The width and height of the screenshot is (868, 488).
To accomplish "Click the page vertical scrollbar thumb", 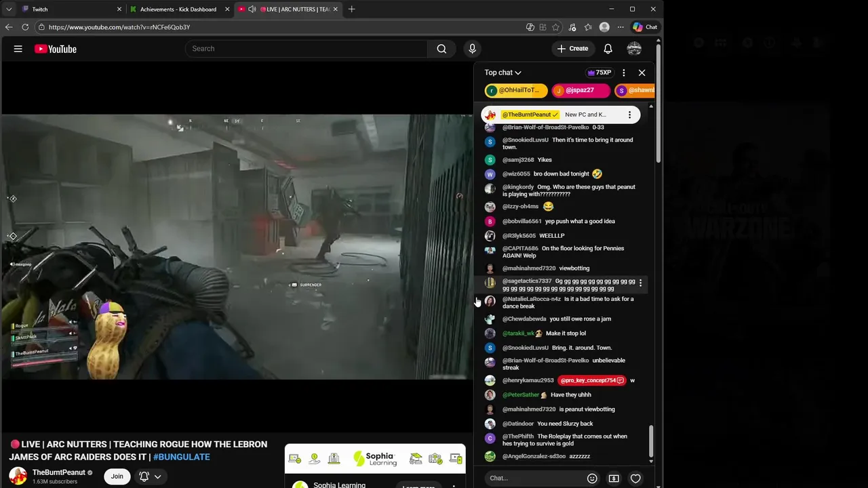I will pos(658,102).
